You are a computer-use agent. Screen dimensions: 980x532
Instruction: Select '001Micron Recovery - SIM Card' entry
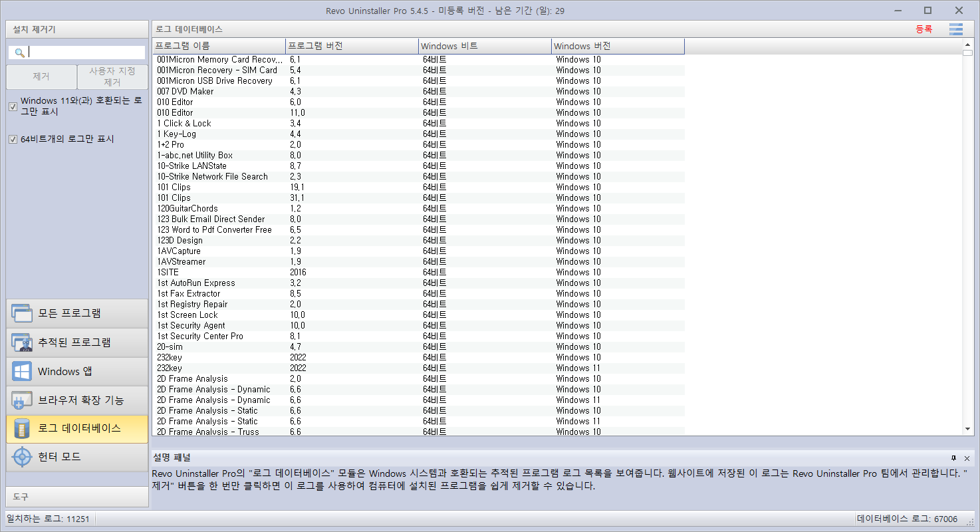click(418, 70)
